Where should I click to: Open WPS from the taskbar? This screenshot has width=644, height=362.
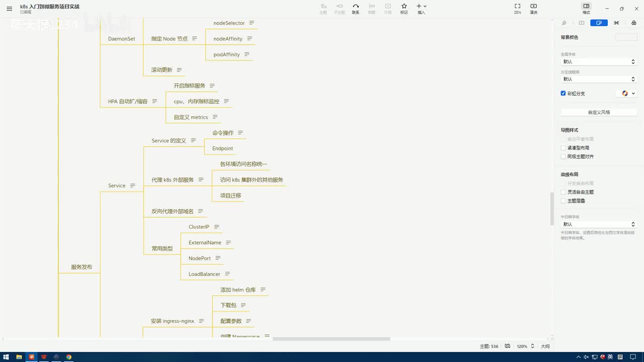[44, 357]
